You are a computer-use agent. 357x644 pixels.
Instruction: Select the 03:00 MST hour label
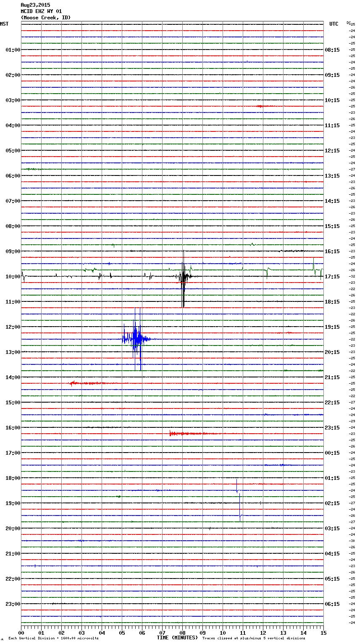13,100
